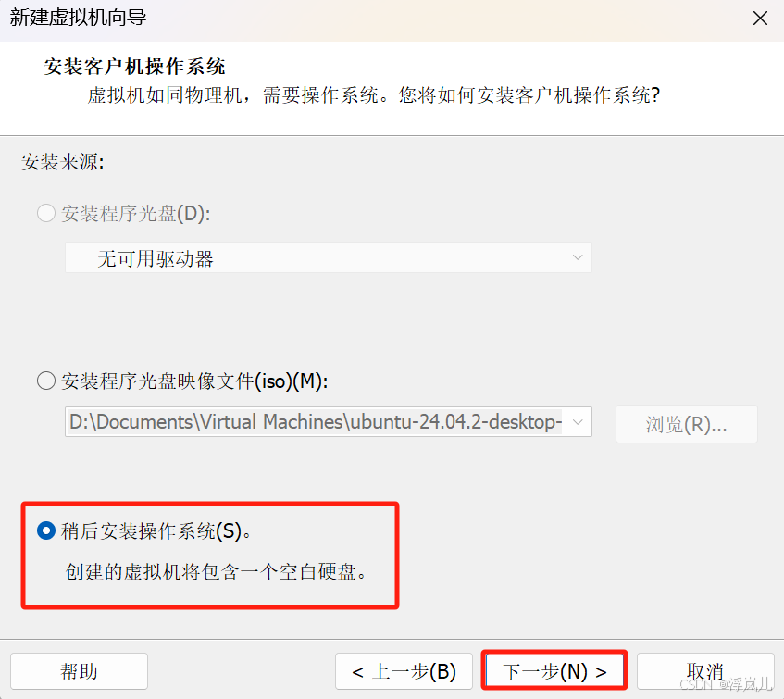This screenshot has width=784, height=699.
Task: Click the 安装客户机操作系统 heading
Action: (x=134, y=67)
